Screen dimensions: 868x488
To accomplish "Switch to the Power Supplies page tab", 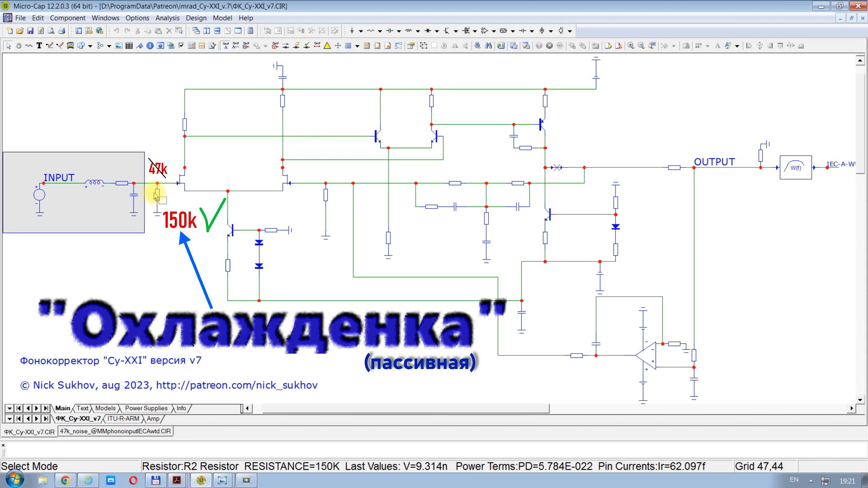I will (146, 408).
